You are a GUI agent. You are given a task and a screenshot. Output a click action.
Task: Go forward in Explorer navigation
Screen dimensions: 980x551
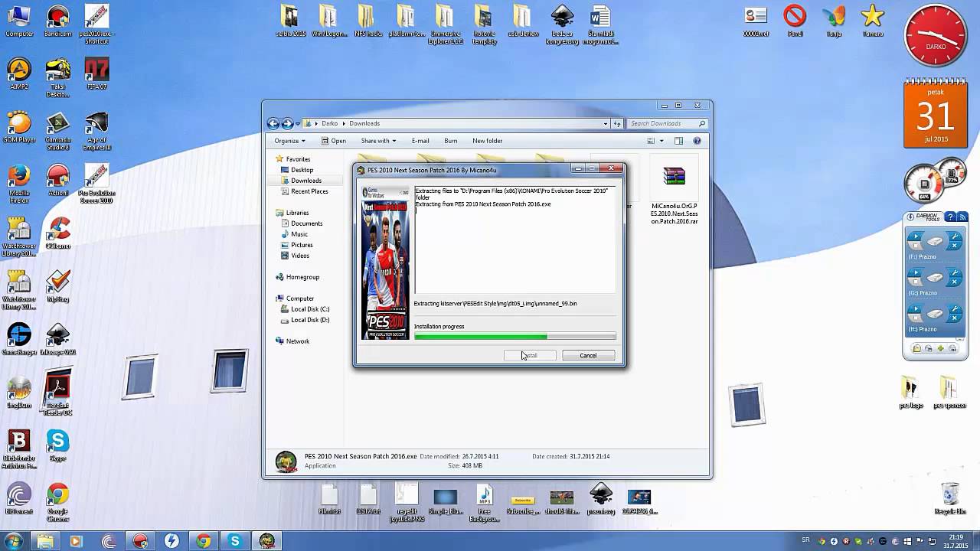click(288, 123)
